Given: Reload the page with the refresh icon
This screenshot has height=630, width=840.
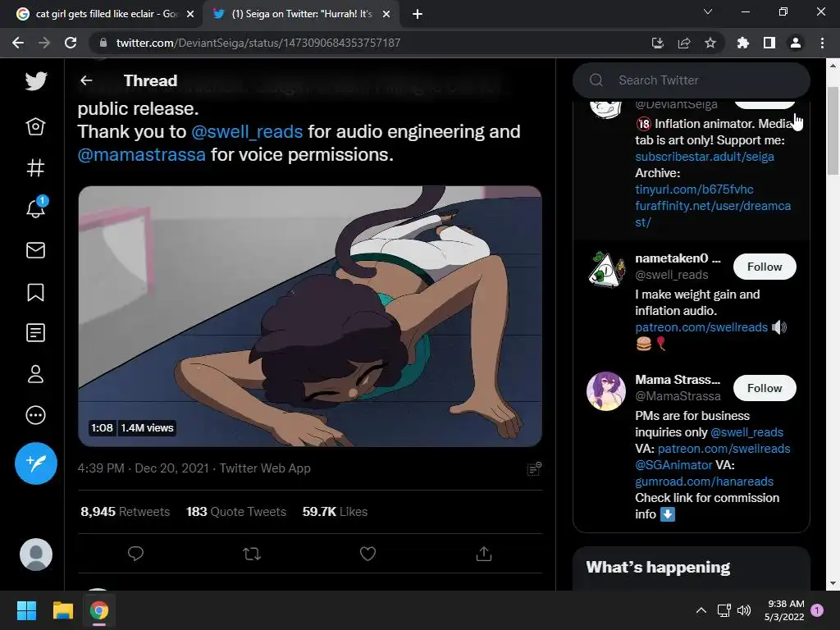Looking at the screenshot, I should coord(71,43).
